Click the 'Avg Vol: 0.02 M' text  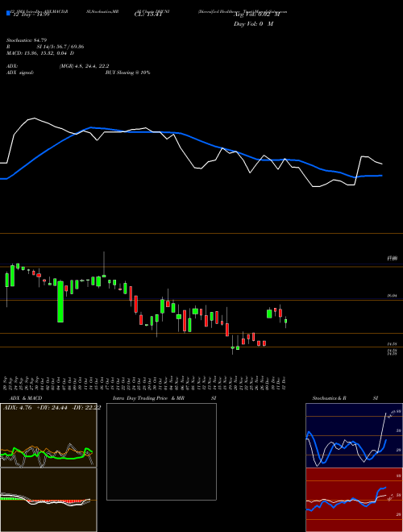point(257,15)
